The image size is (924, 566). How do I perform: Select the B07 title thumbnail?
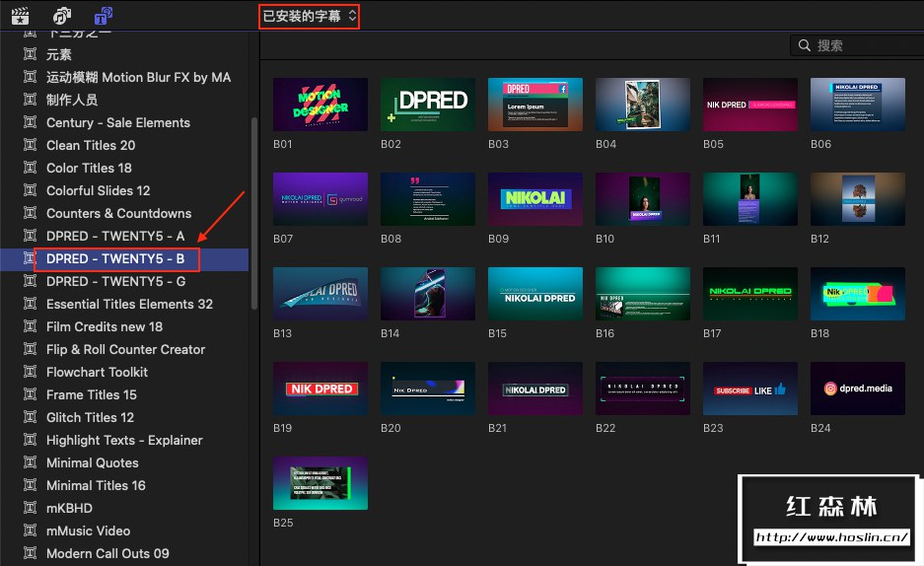tap(320, 199)
